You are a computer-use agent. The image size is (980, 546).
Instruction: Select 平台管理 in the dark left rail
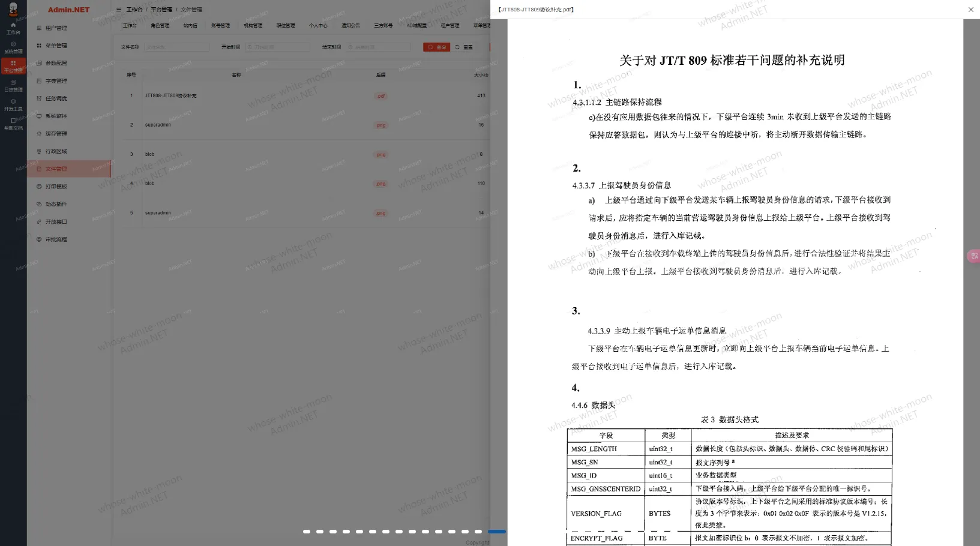tap(13, 67)
